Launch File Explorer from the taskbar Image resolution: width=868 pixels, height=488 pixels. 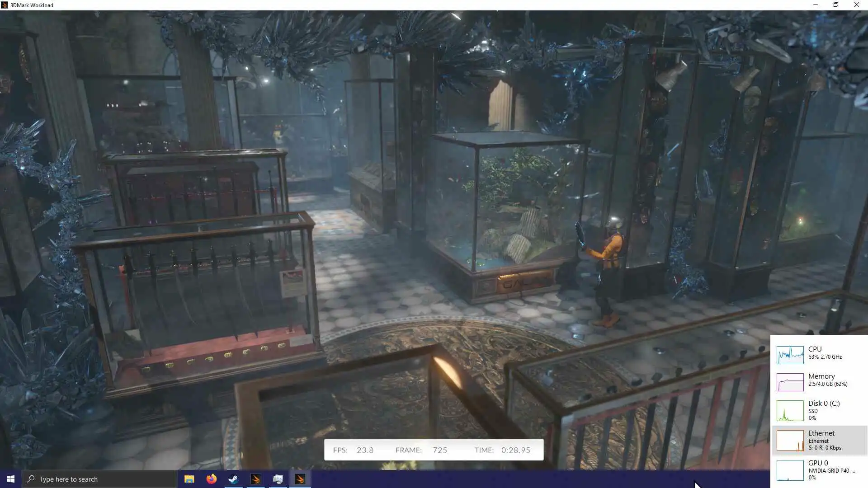(x=189, y=479)
